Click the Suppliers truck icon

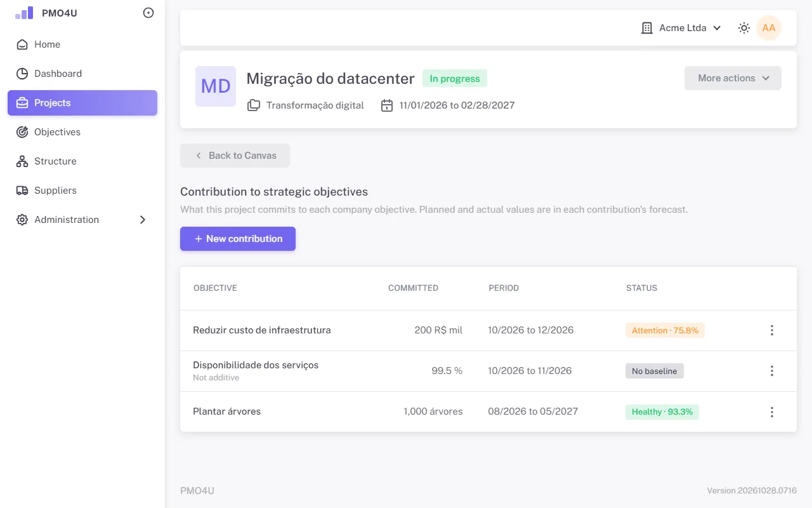(22, 190)
